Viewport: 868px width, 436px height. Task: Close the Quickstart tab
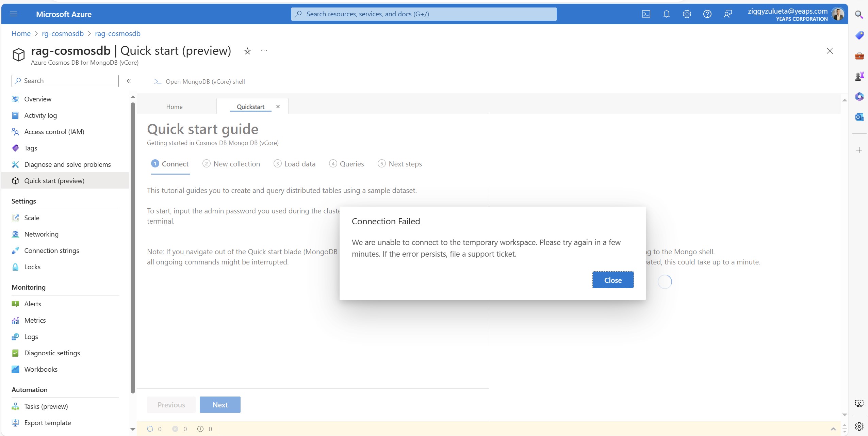click(x=278, y=107)
